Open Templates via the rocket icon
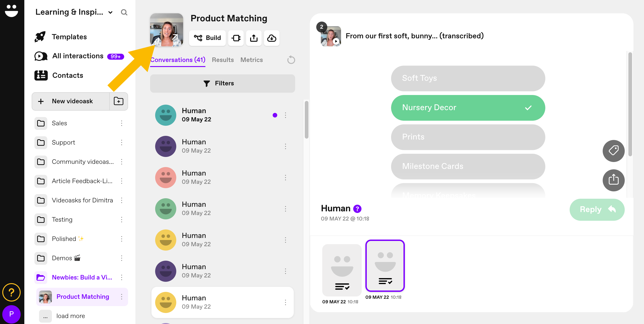Viewport: 644px width, 324px height. tap(40, 37)
